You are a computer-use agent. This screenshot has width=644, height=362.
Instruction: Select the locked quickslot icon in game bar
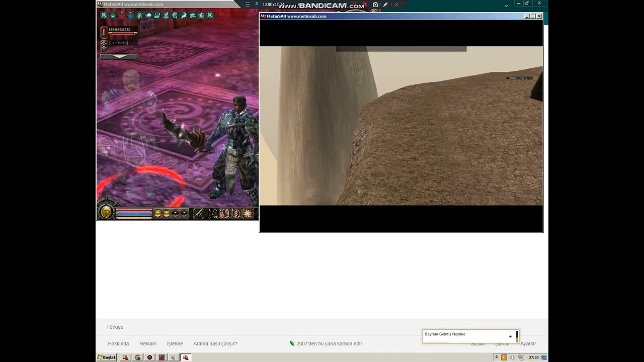pyautogui.click(x=198, y=213)
